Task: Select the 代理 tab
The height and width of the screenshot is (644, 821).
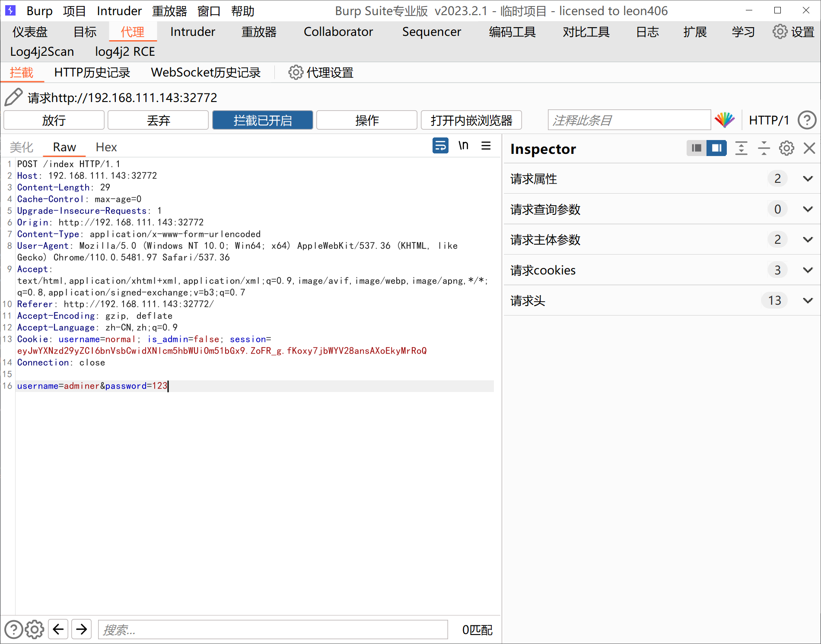Action: coord(133,32)
